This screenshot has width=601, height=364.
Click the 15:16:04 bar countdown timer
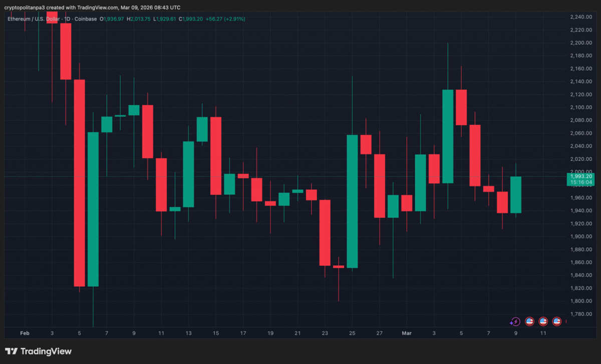(x=581, y=183)
